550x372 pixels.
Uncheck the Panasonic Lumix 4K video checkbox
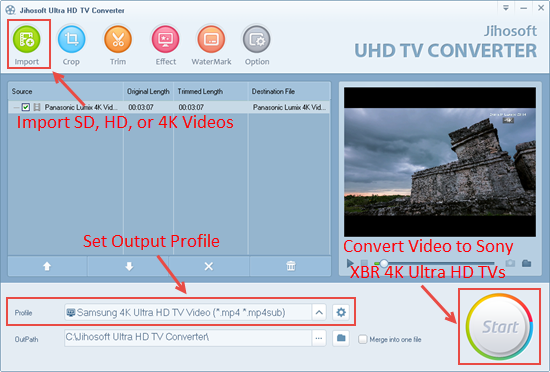pos(26,107)
